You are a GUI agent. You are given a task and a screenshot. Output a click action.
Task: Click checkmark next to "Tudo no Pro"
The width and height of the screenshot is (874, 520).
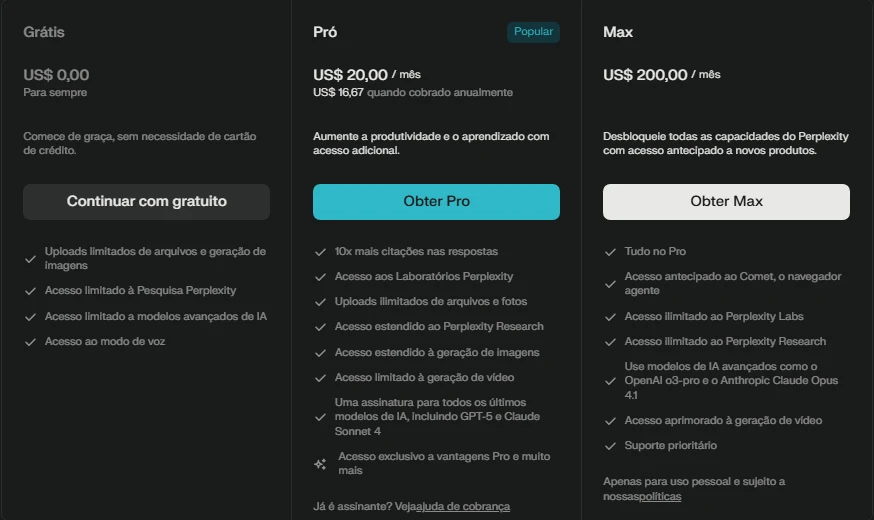(x=610, y=252)
